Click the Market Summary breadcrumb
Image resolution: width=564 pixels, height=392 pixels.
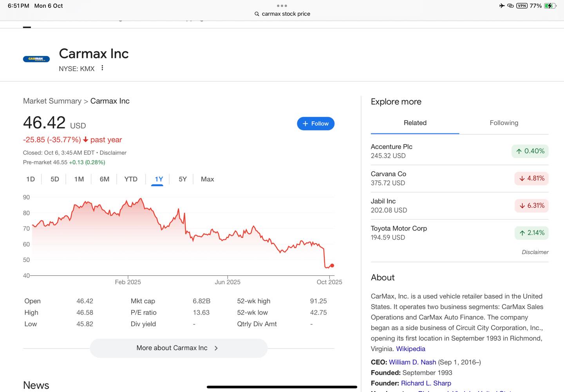tap(52, 101)
